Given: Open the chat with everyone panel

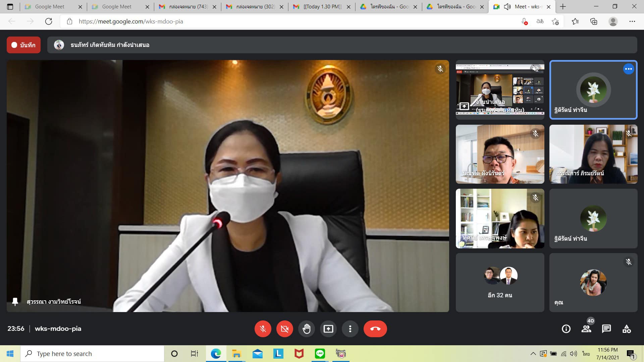Looking at the screenshot, I should click(606, 329).
